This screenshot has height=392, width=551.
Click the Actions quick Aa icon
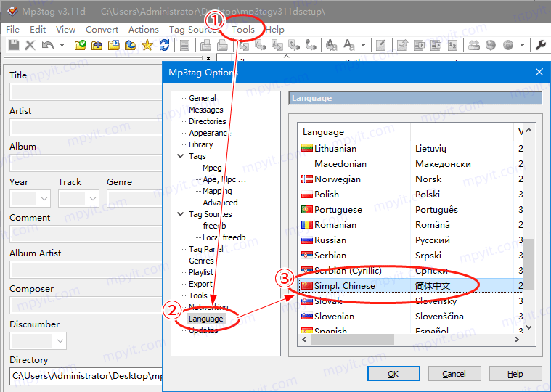348,45
